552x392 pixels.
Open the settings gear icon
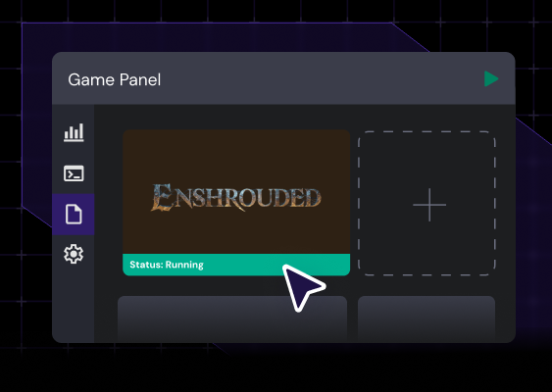74,254
